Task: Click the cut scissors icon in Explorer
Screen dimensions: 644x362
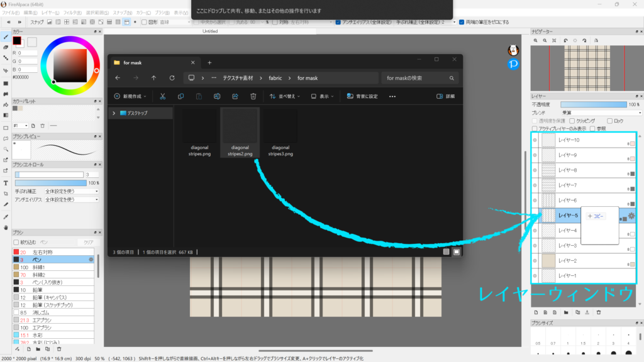Action: coord(162,96)
